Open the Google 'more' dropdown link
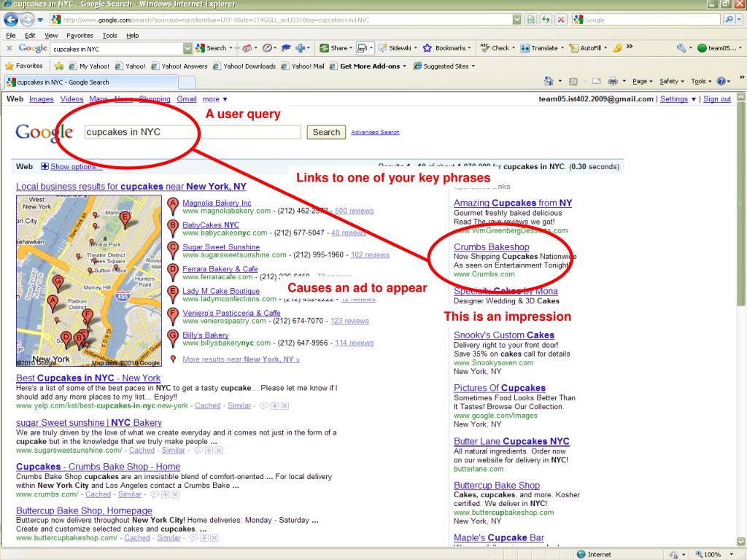Viewport: 747px width, 560px height. [214, 99]
